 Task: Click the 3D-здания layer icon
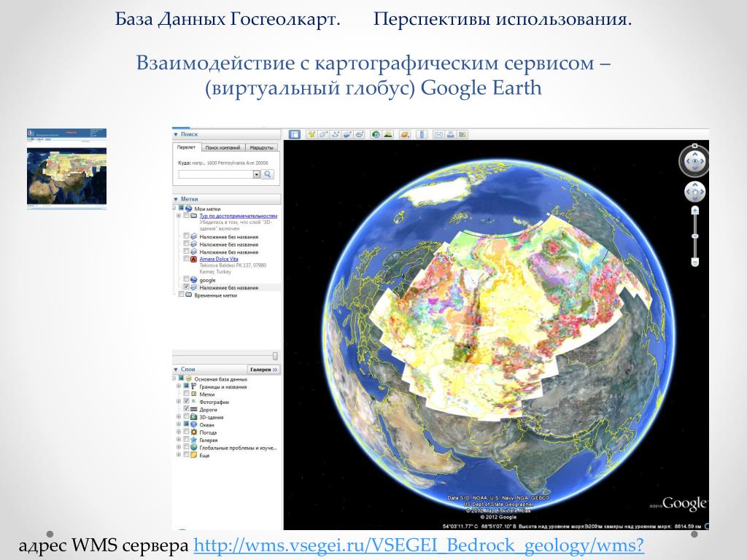[x=194, y=417]
